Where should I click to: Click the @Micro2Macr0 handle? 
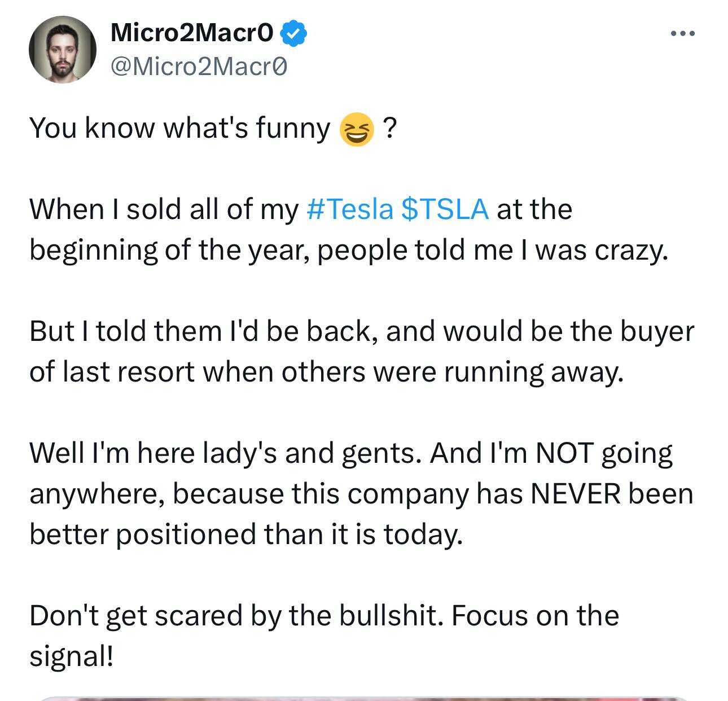(199, 67)
